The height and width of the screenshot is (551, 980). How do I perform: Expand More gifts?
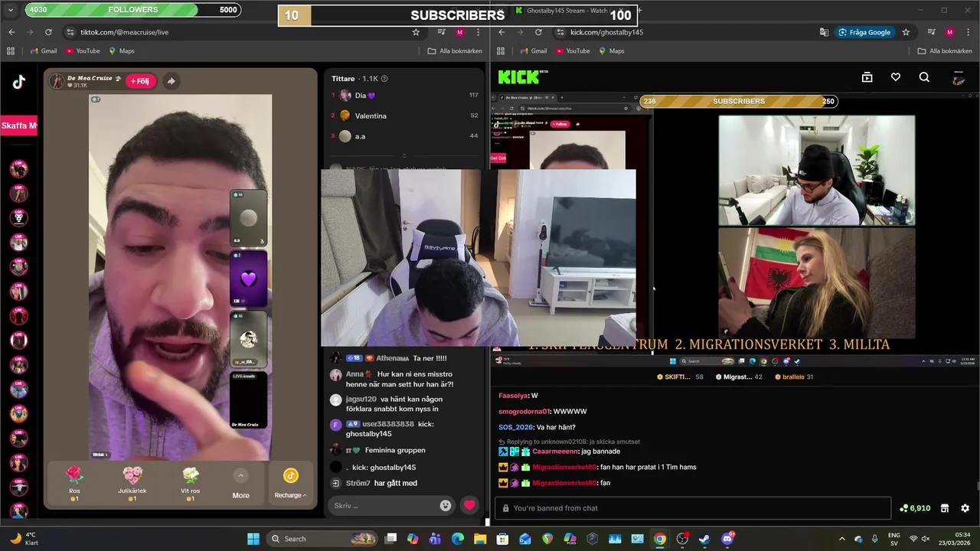[x=240, y=484]
